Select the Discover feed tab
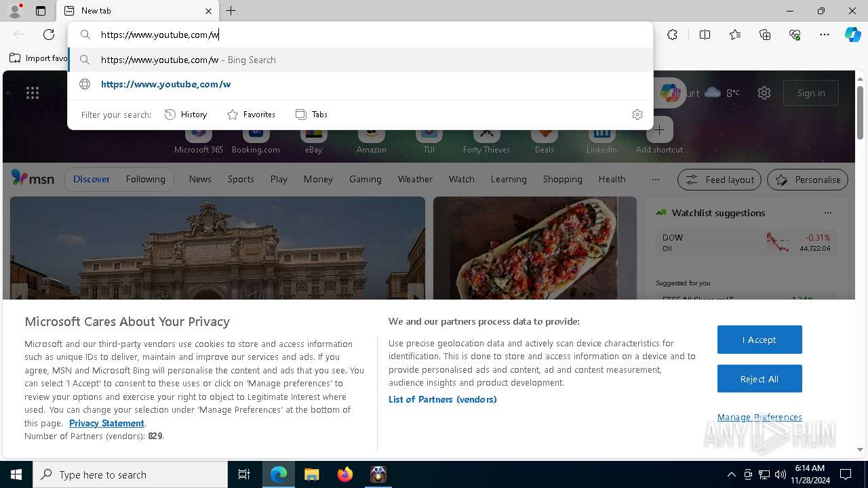Image resolution: width=868 pixels, height=488 pixels. (x=92, y=179)
